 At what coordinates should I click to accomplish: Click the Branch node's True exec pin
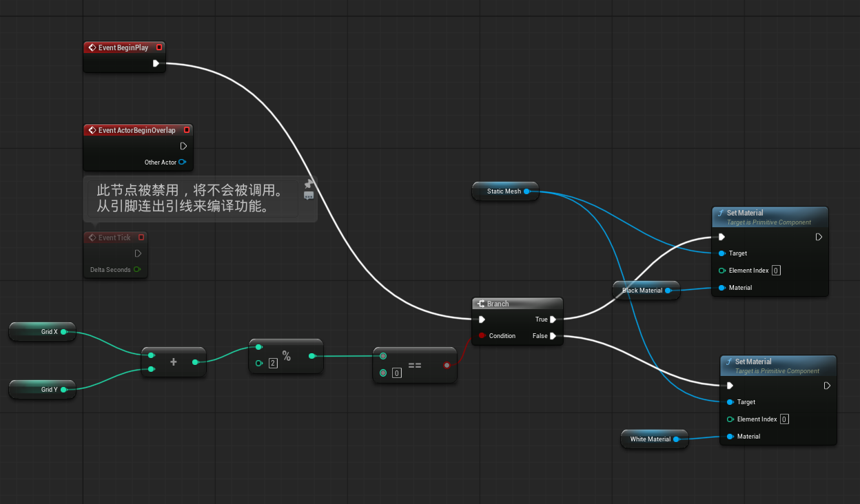pos(553,319)
